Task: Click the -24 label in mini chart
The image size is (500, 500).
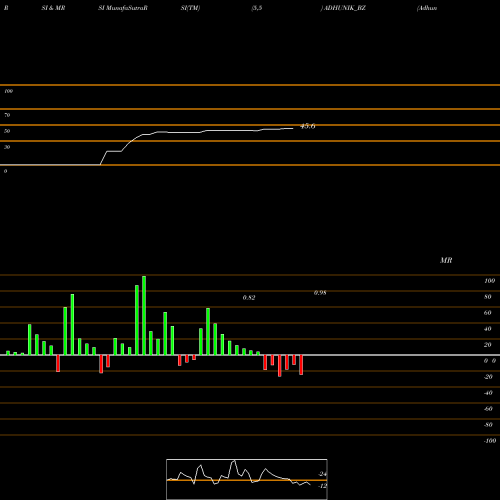Action: pyautogui.click(x=322, y=474)
